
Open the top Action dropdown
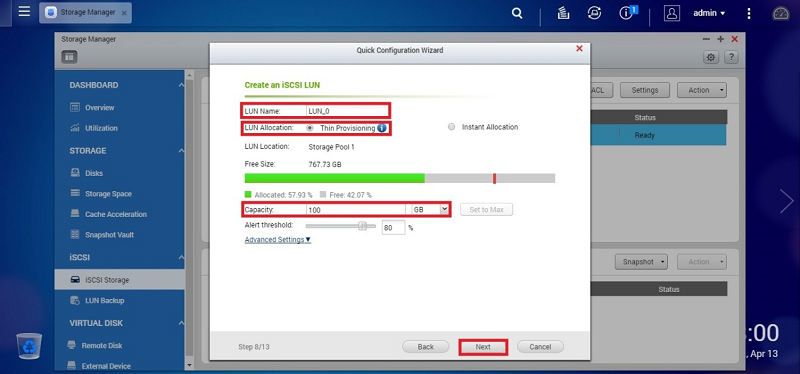pyautogui.click(x=702, y=90)
